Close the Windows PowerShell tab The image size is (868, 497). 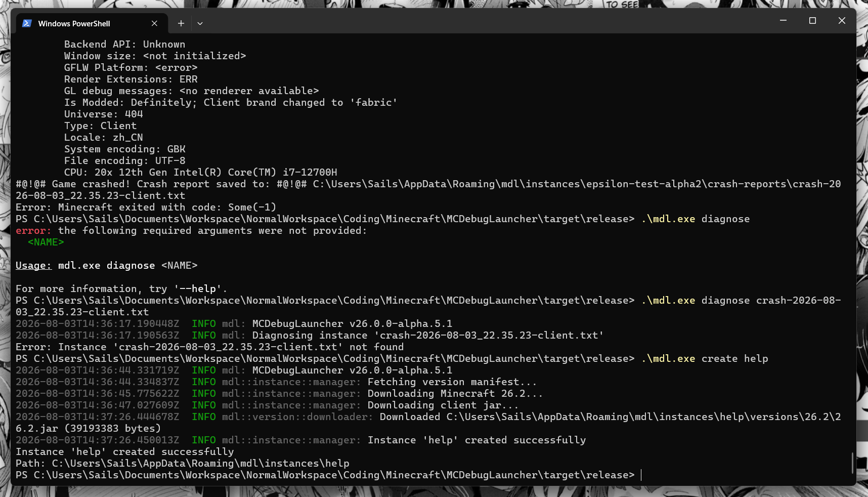(x=154, y=23)
